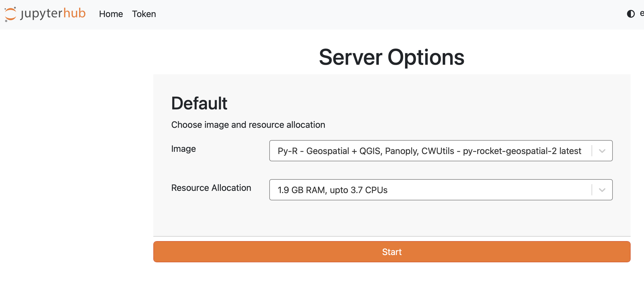Click the 'Choose image and resource allocation' description
This screenshot has height=293, width=644.
248,125
